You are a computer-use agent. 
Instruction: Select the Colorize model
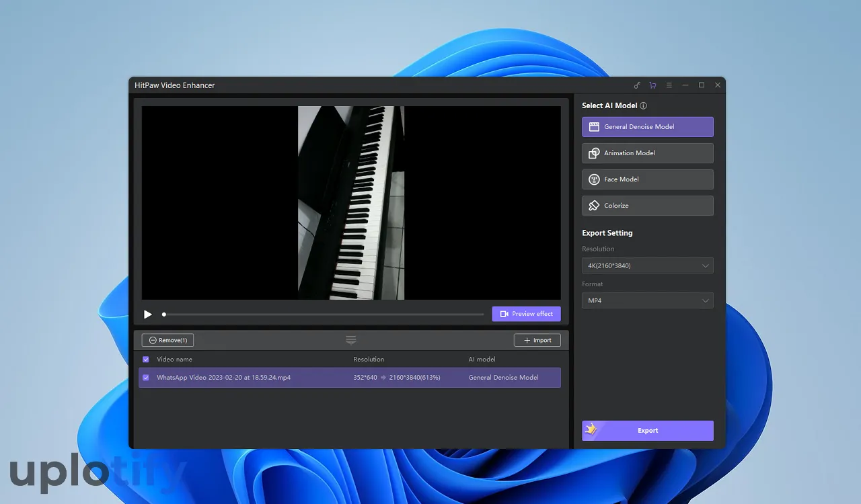click(x=647, y=206)
